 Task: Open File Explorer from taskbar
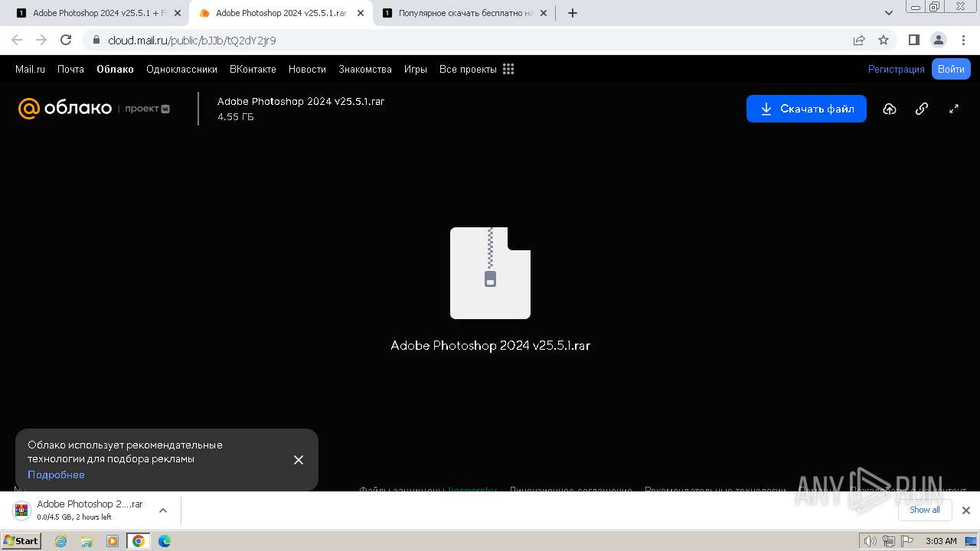coord(87,541)
